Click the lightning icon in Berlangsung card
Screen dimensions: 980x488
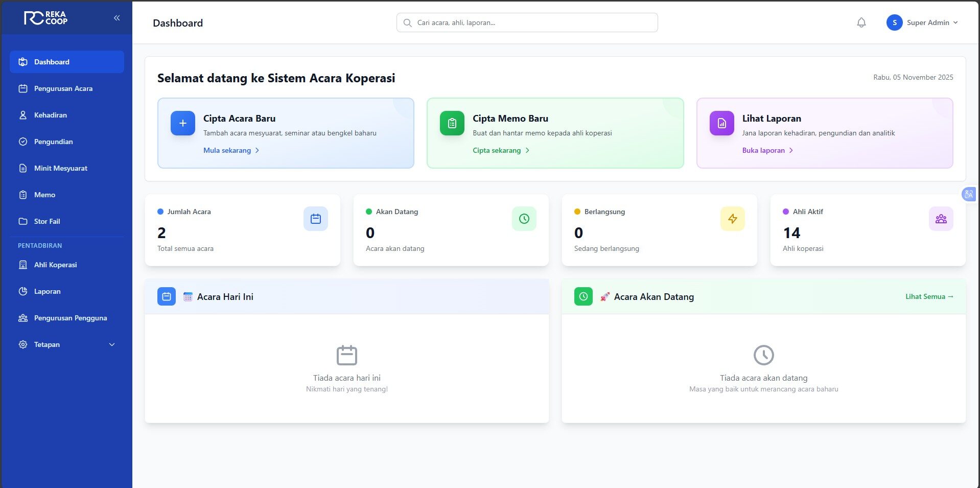tap(732, 219)
